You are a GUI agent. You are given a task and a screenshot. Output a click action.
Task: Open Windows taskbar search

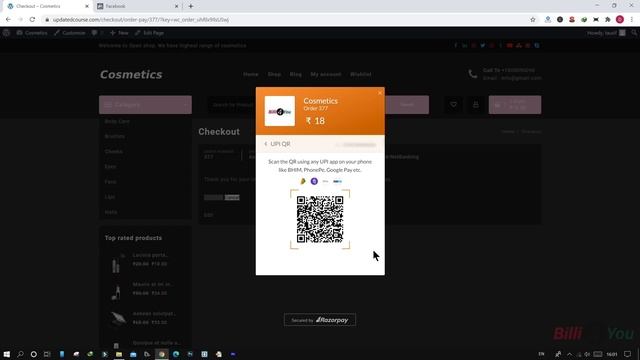pos(20,354)
